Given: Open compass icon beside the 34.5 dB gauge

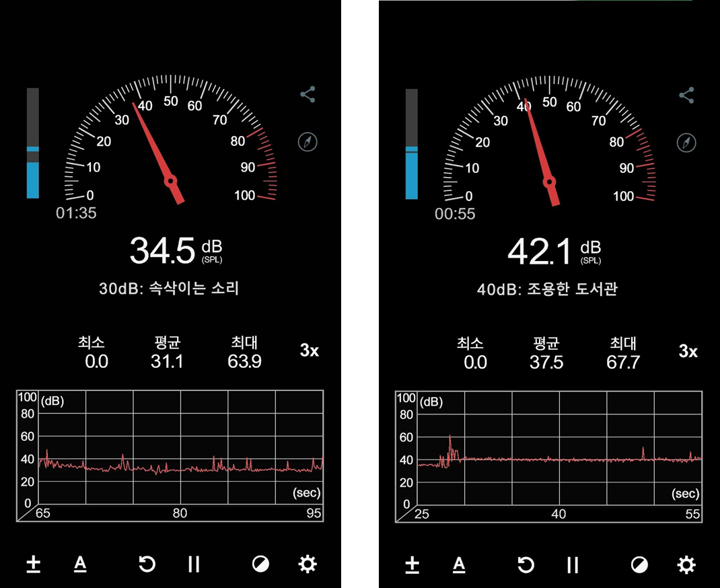Looking at the screenshot, I should click(x=308, y=142).
